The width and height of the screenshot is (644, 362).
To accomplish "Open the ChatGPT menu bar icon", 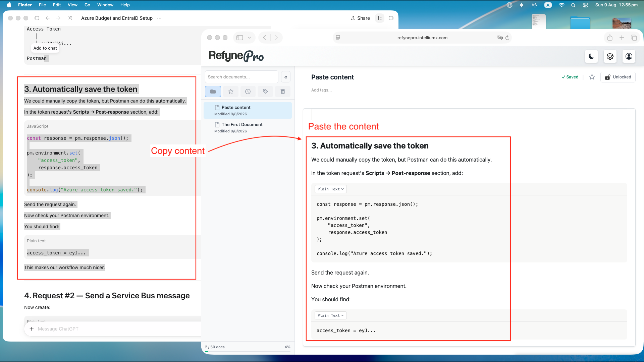I will (509, 5).
